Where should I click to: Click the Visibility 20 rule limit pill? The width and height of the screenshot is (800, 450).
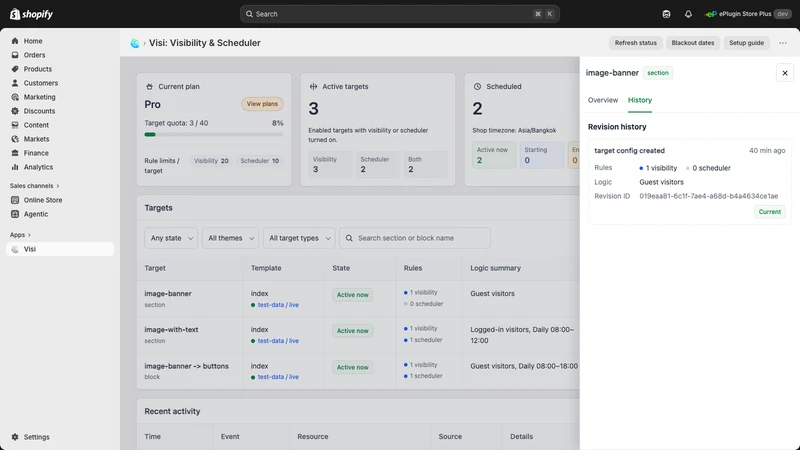coord(211,161)
